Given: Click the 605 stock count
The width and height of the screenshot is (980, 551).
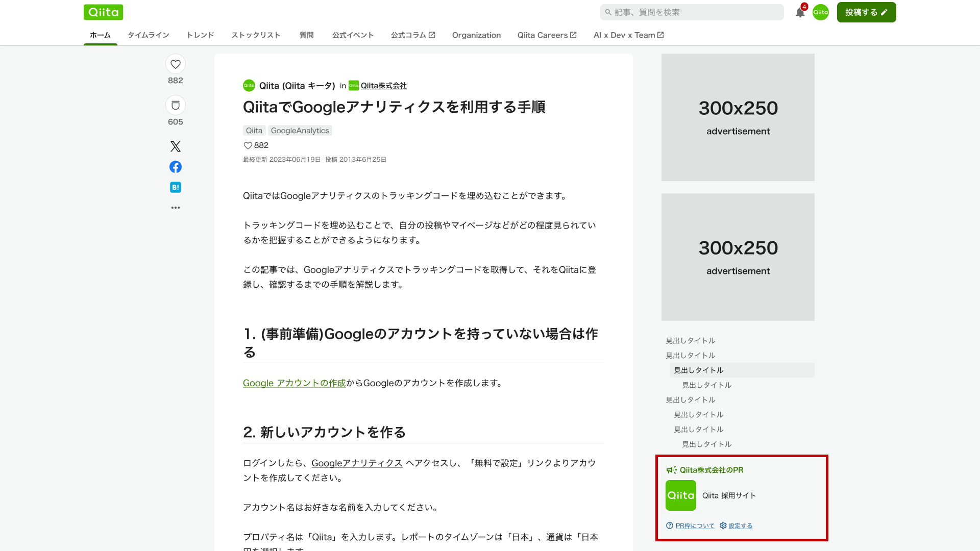Looking at the screenshot, I should coord(176,122).
